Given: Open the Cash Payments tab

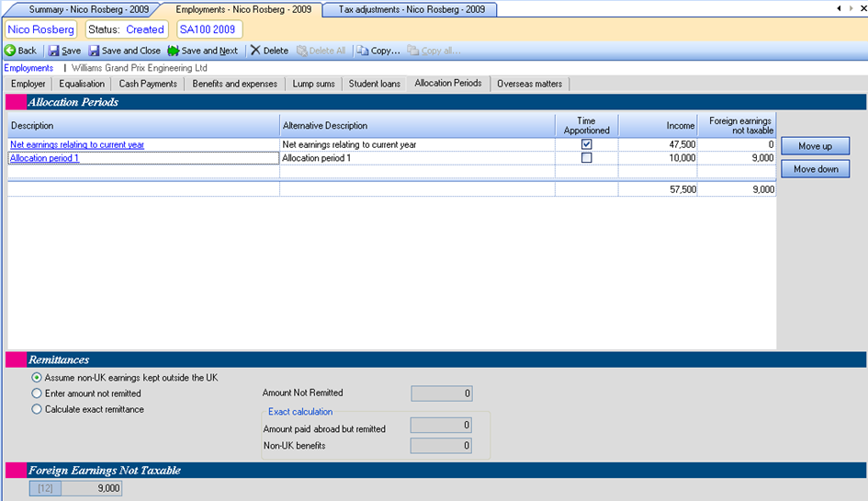Looking at the screenshot, I should pos(148,84).
